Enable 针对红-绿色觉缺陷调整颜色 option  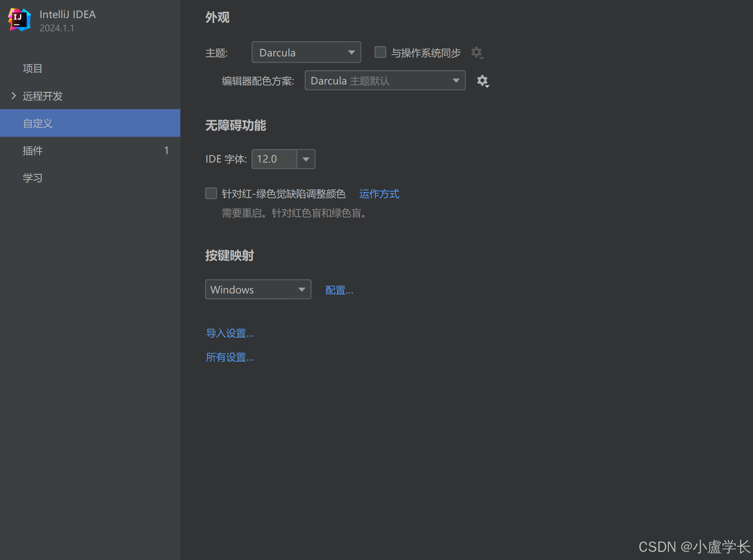tap(211, 193)
